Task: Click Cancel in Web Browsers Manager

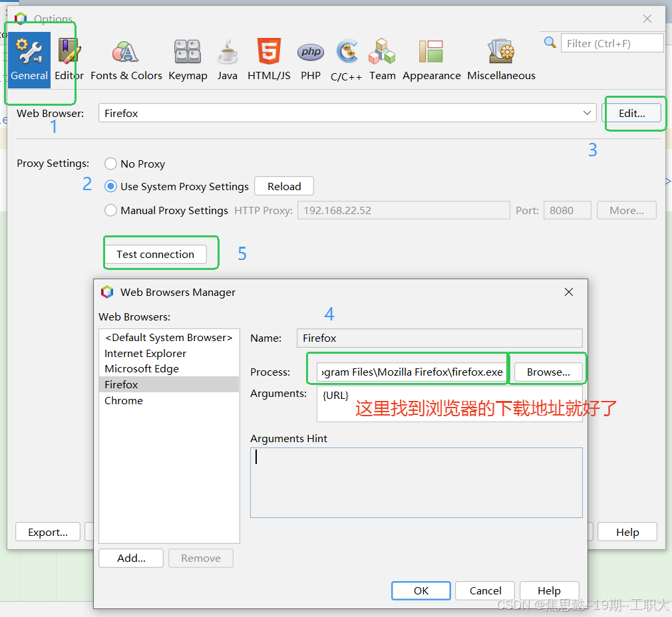Action: [x=485, y=590]
